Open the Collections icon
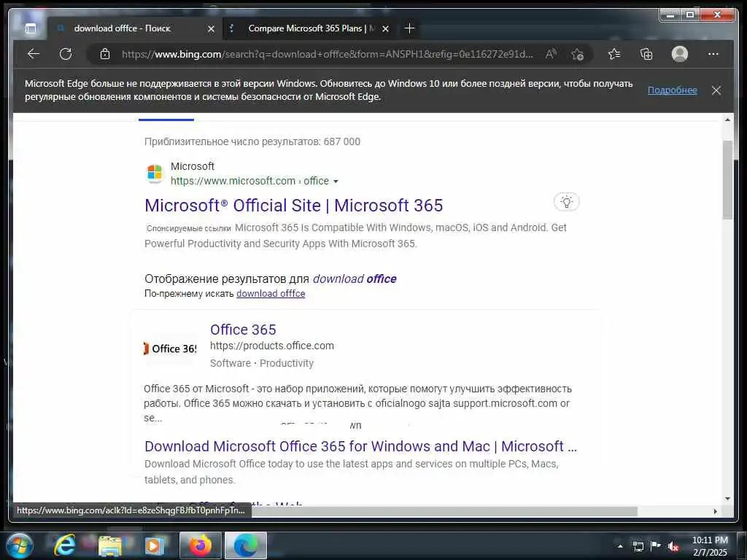This screenshot has height=560, width=747. point(646,54)
